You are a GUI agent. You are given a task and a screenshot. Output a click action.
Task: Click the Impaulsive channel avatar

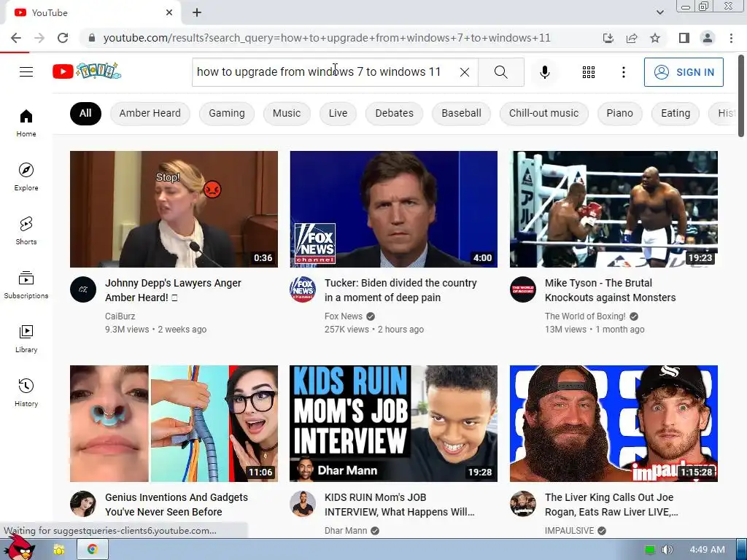(x=522, y=504)
